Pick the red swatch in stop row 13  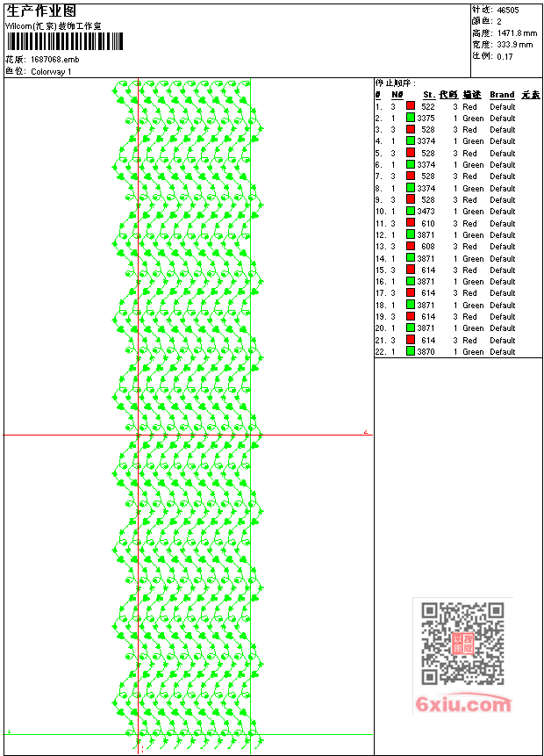coord(410,246)
